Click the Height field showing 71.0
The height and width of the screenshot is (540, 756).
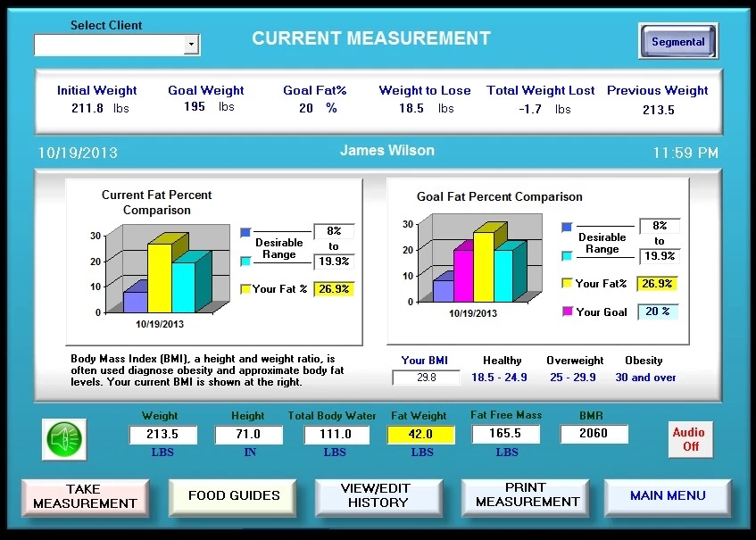click(x=248, y=435)
